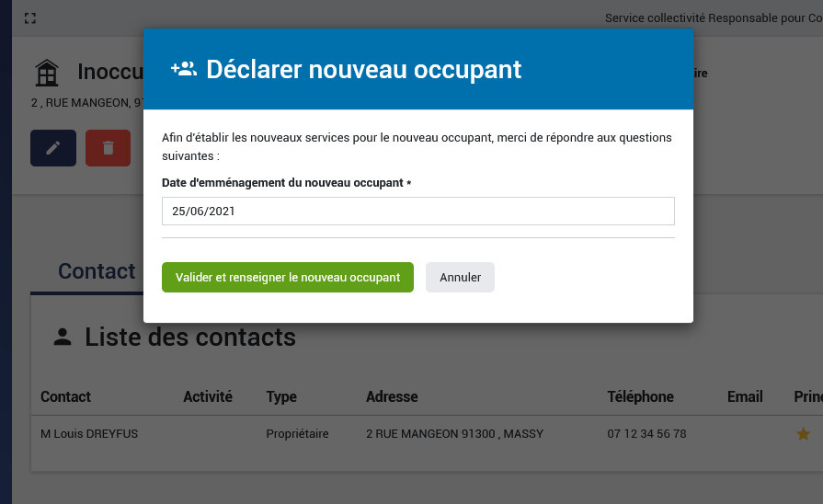Click the fullscreen toggle icon

pyautogui.click(x=30, y=18)
